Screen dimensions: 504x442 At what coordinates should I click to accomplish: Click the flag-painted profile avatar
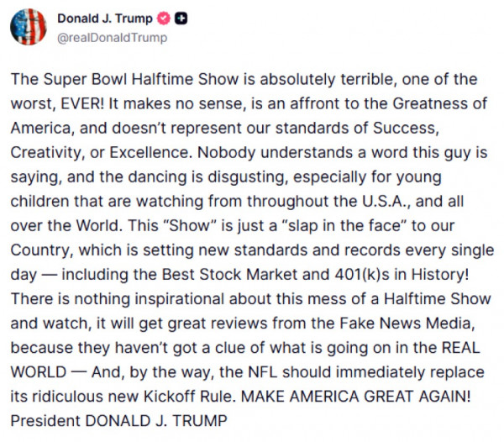pos(28,27)
